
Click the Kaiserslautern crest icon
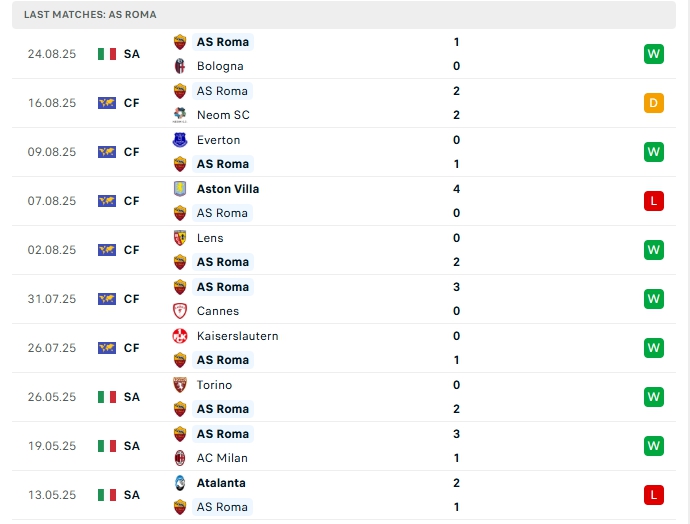click(180, 336)
